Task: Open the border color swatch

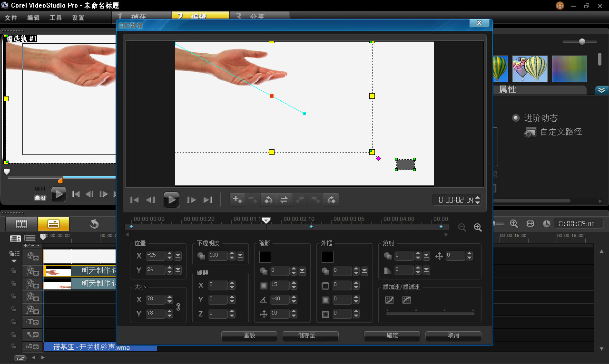Action: pos(327,257)
